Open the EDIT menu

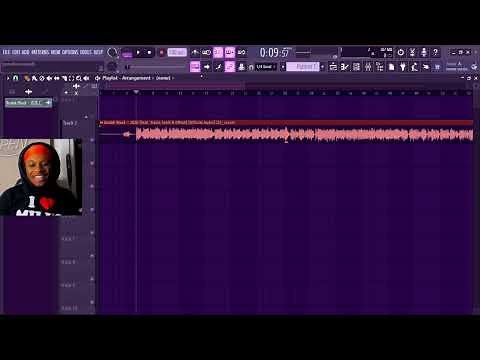point(16,52)
